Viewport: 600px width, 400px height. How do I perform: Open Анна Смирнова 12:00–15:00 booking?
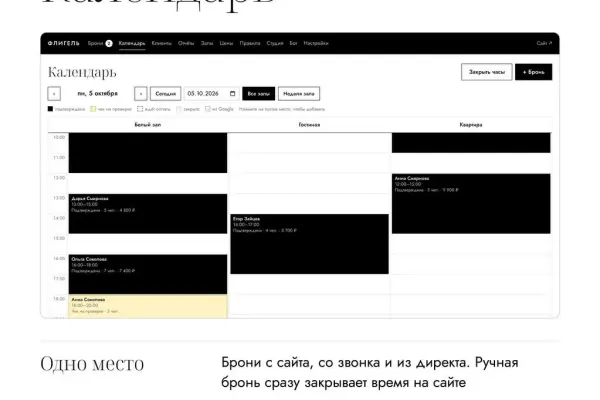click(x=471, y=204)
